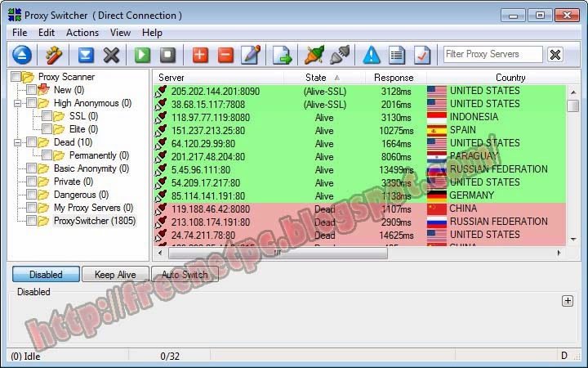Click inside Filter Proxy Servers field
The image size is (588, 368).
click(492, 55)
